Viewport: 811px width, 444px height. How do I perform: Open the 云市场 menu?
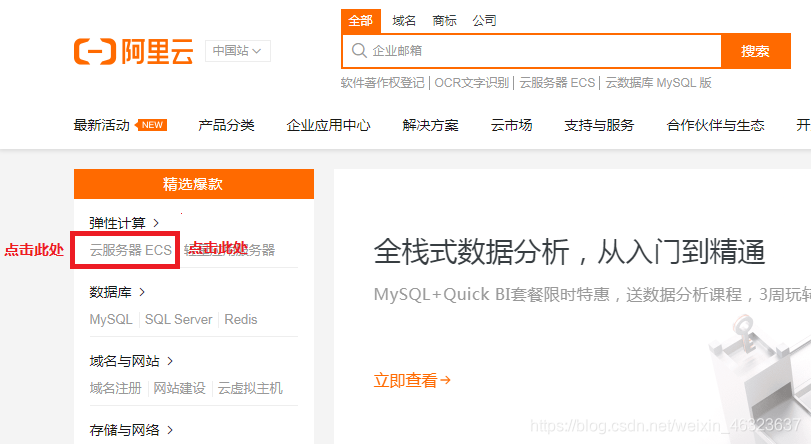click(512, 125)
